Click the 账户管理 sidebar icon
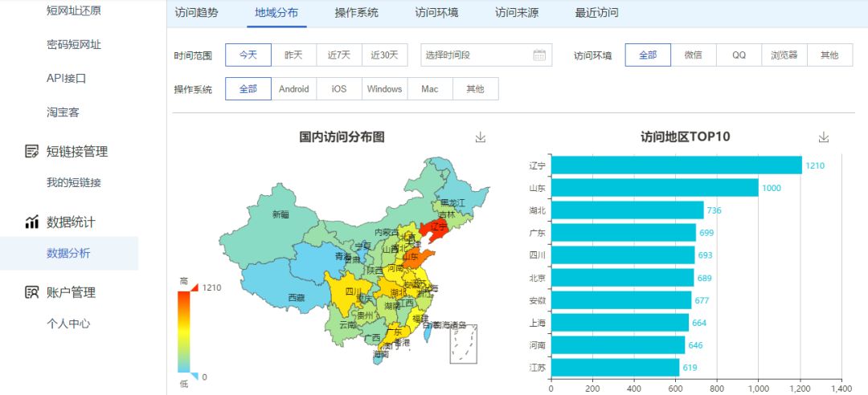868x395 pixels. click(32, 292)
